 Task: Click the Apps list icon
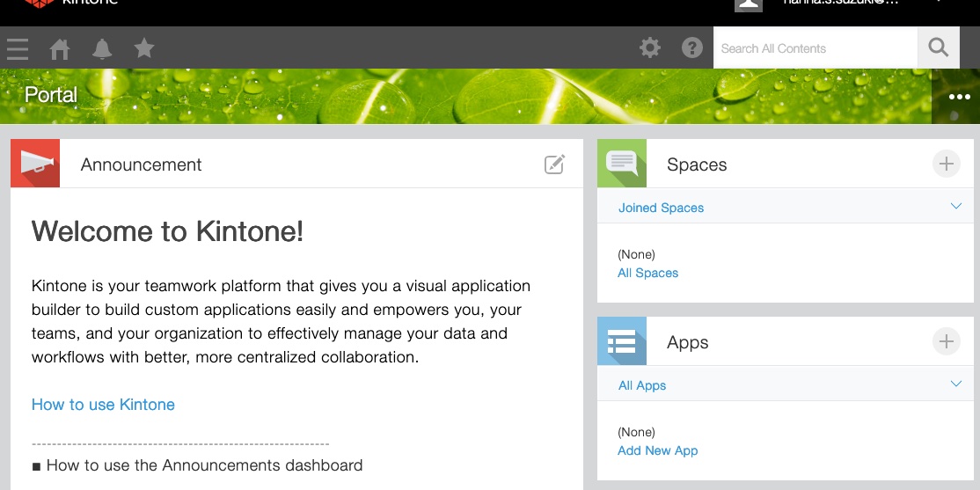(622, 341)
